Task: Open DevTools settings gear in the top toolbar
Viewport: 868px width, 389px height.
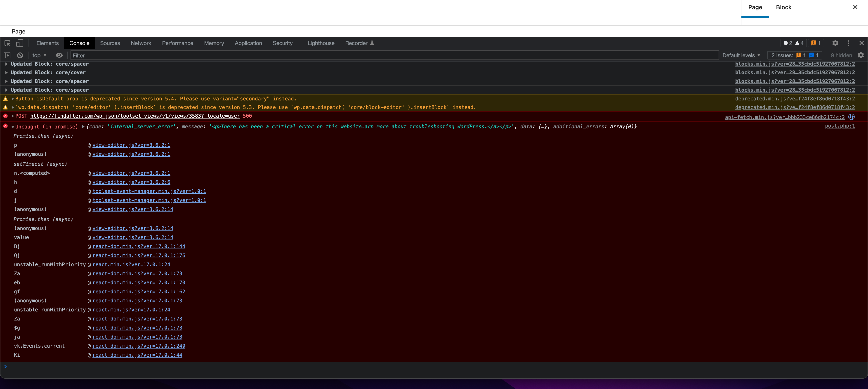Action: (x=835, y=43)
